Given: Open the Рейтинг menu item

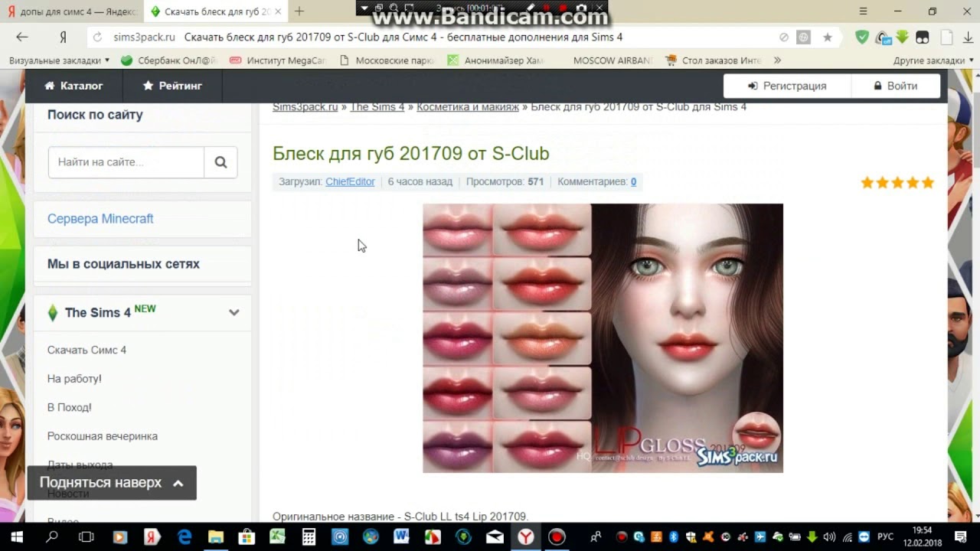Looking at the screenshot, I should 172,86.
